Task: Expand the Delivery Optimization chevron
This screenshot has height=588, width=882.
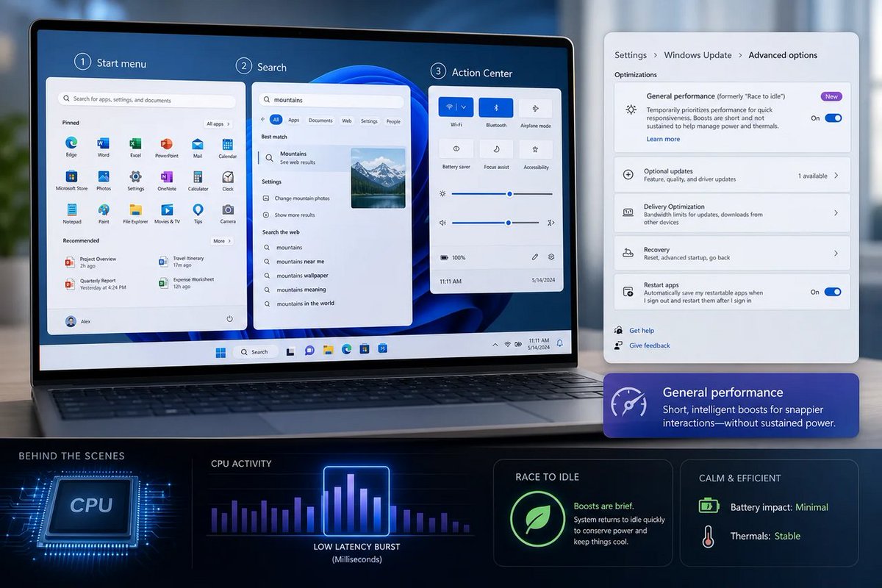Action: pos(836,212)
